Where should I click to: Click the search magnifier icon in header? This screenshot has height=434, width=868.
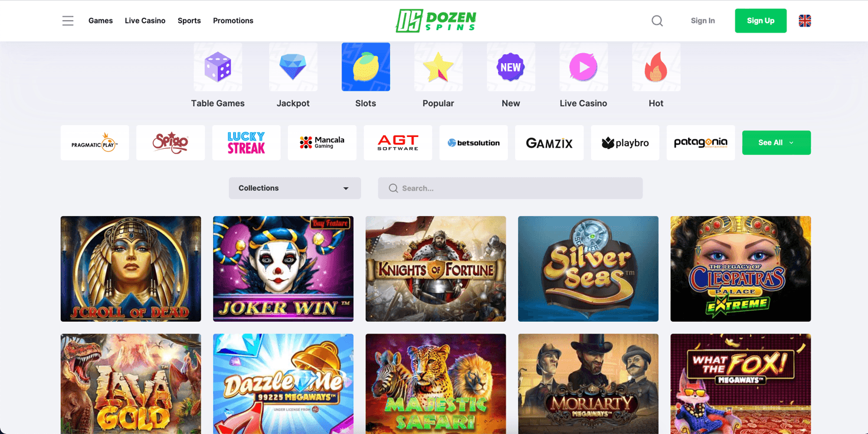tap(657, 21)
